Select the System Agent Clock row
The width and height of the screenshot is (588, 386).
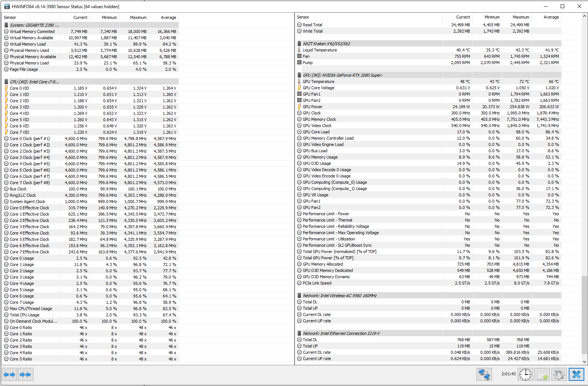(x=91, y=202)
